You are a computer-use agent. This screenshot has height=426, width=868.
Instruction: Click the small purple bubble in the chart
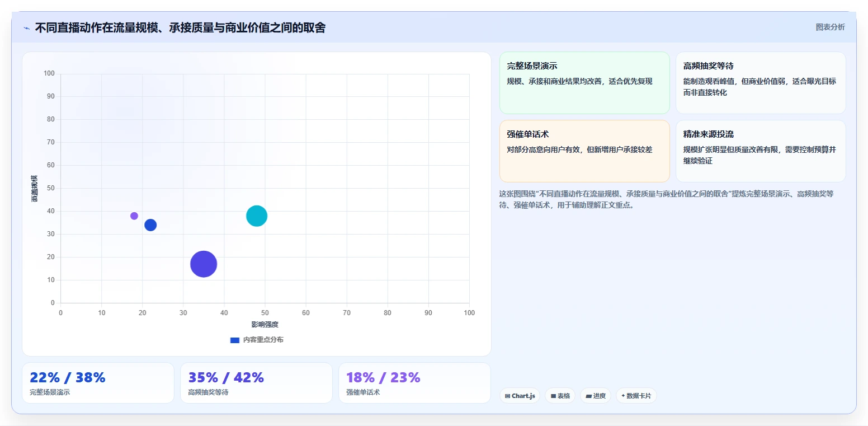click(x=134, y=216)
